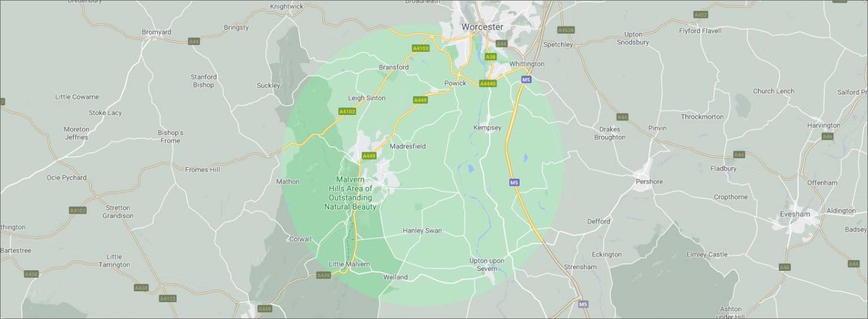This screenshot has height=319, width=868.
Task: Click the A4172 road badge
Action: (168, 299)
